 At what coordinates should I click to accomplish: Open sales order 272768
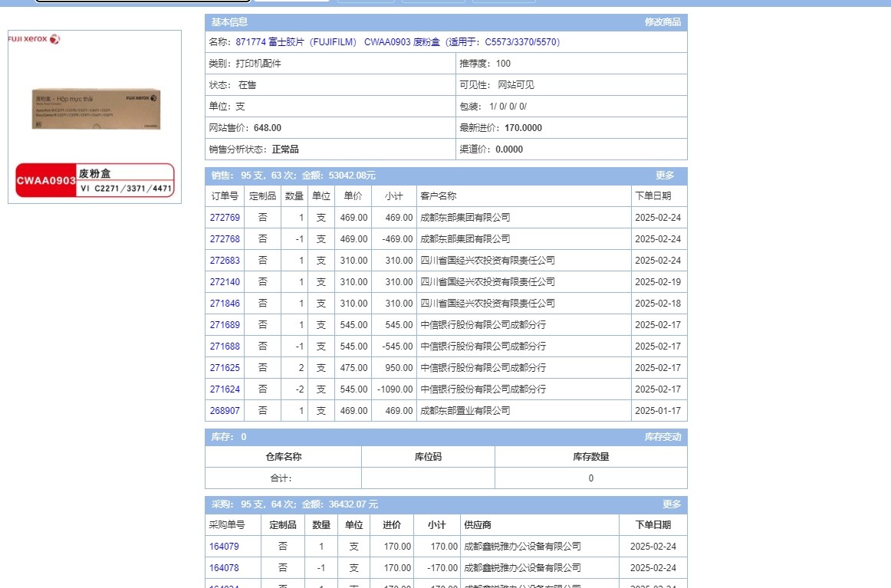pyautogui.click(x=225, y=239)
